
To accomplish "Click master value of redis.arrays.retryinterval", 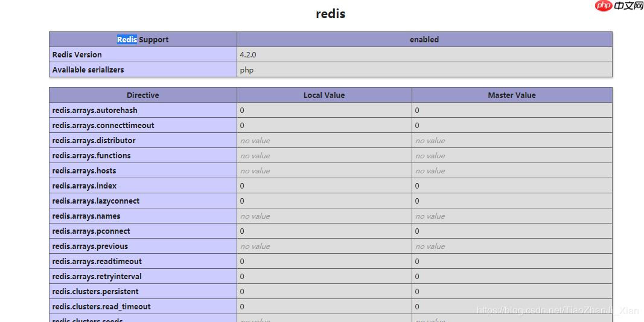I will pos(417,276).
